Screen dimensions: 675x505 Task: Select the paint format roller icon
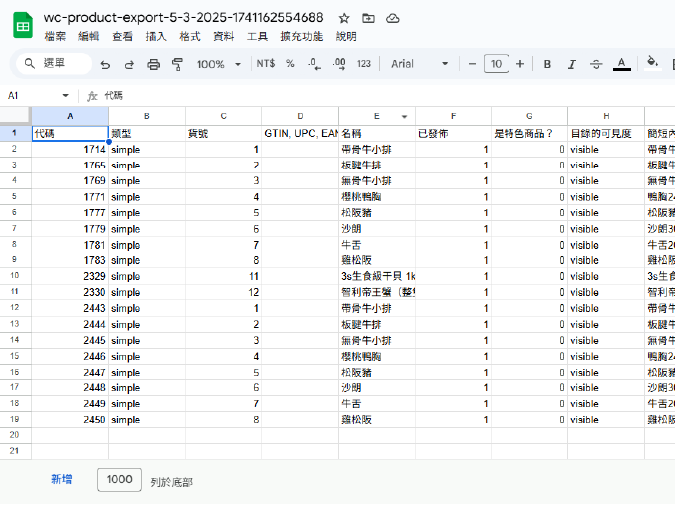177,64
